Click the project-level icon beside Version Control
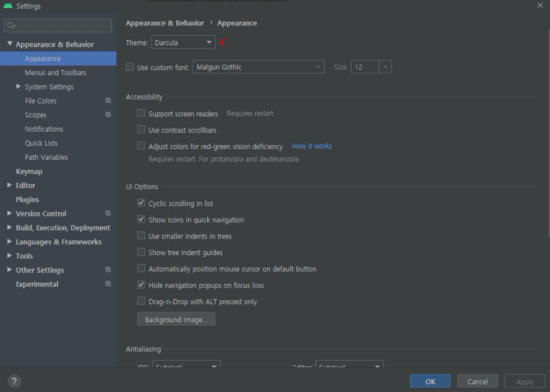The image size is (550, 392). pos(108,213)
